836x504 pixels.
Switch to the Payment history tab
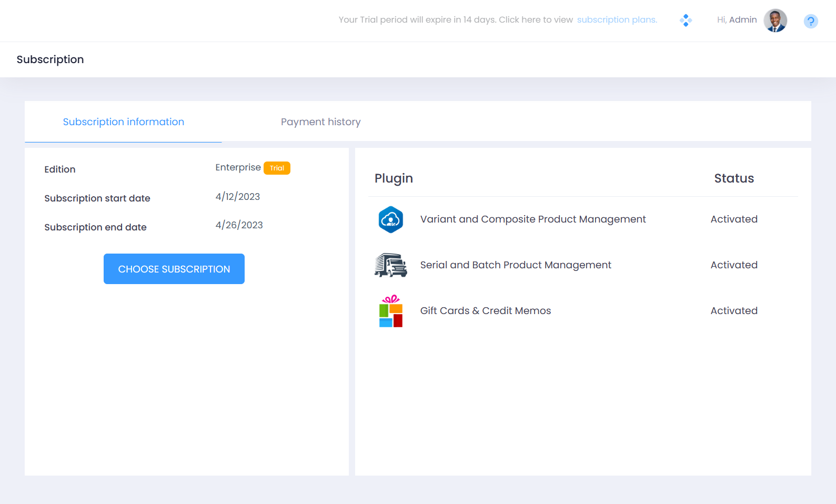point(320,122)
